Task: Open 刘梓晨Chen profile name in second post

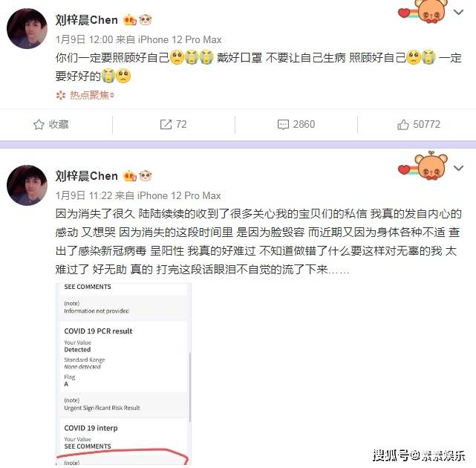Action: [x=87, y=176]
